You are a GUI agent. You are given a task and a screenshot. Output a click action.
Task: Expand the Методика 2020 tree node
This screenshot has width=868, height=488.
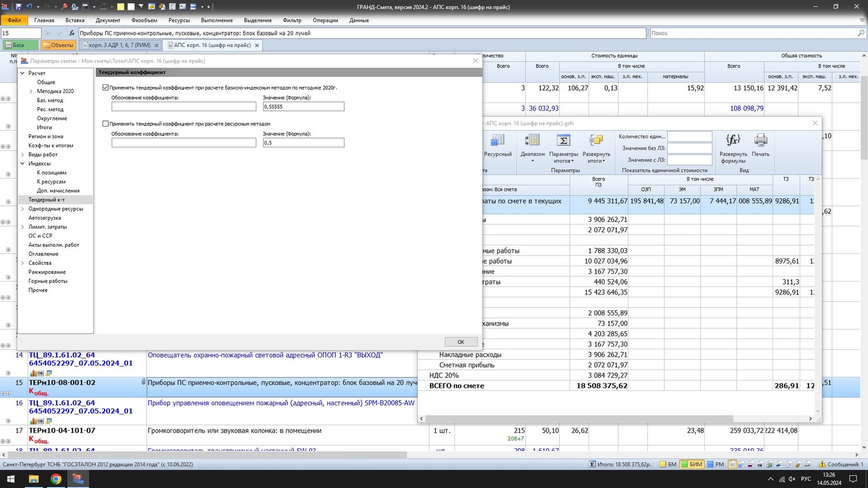point(31,91)
